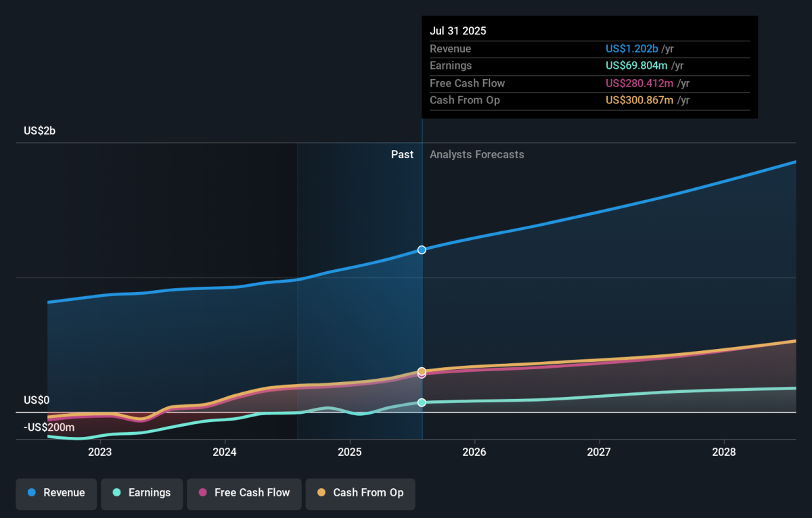
Task: Click the US$2b y-axis label
Action: coord(39,131)
